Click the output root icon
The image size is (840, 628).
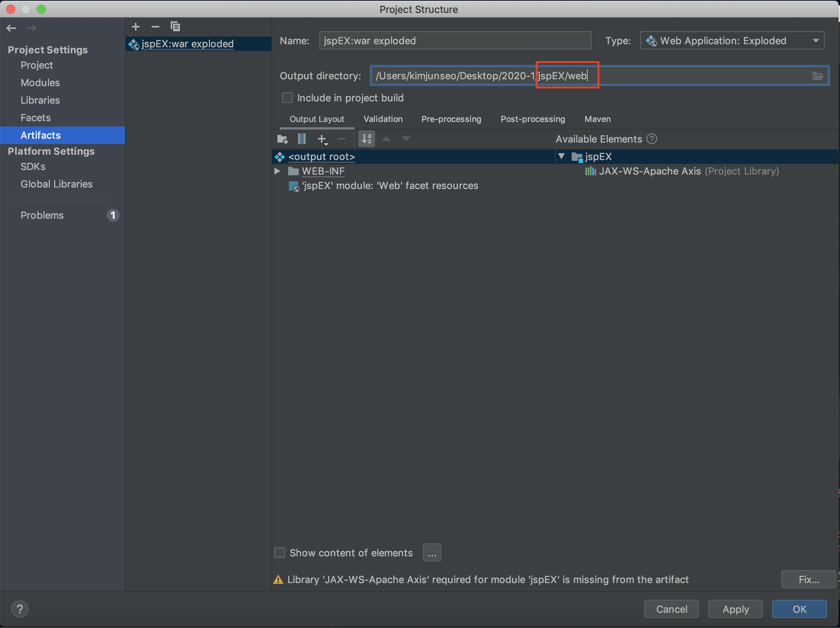(x=280, y=157)
